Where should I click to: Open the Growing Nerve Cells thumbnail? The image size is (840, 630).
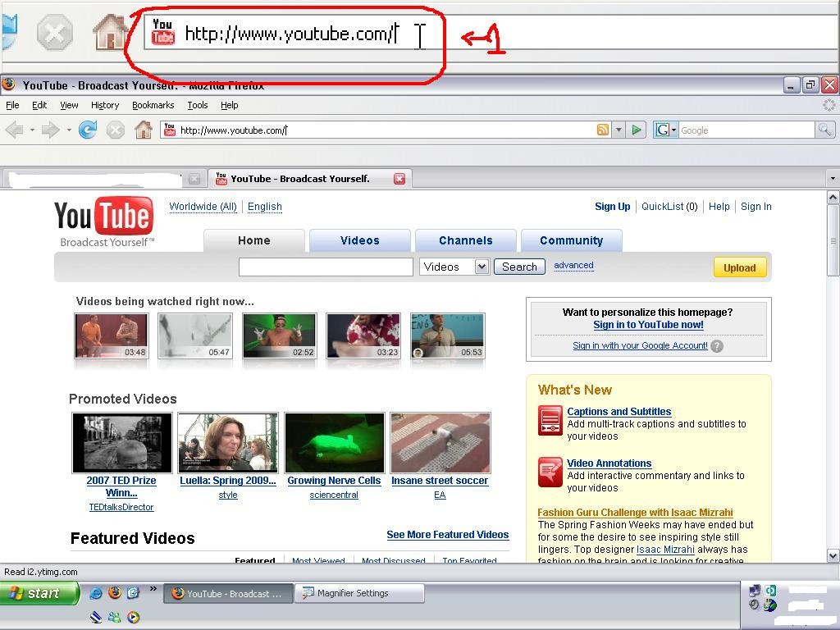click(x=335, y=442)
